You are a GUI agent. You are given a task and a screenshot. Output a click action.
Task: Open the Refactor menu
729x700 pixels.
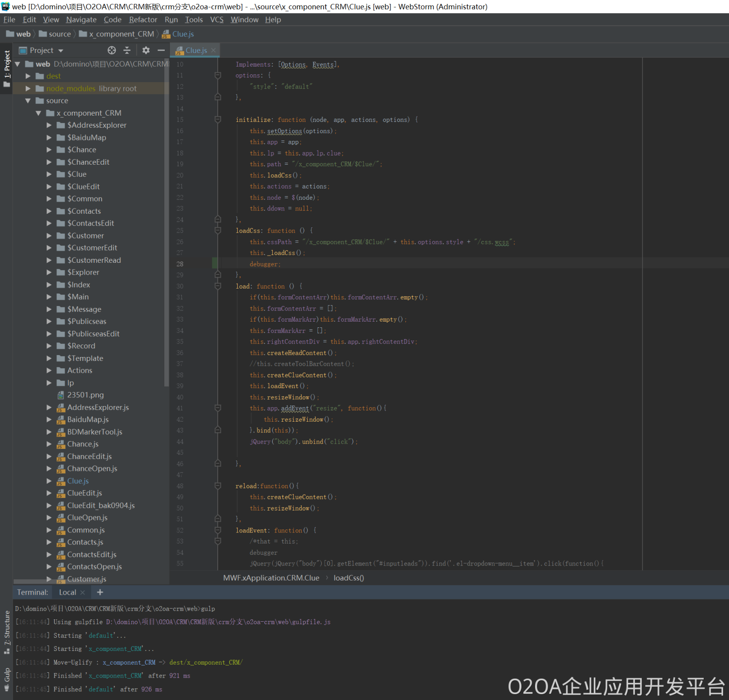pos(143,19)
